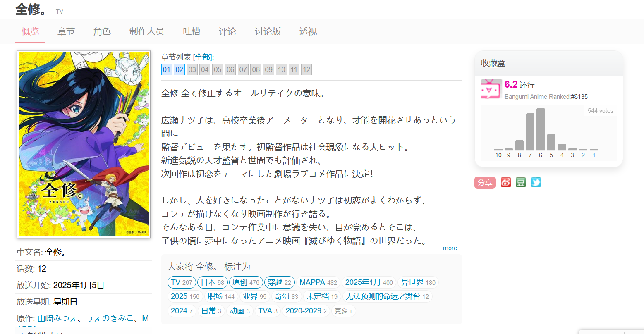This screenshot has height=334, width=644.
Task: Click the 穿越 tag
Action: tap(280, 282)
